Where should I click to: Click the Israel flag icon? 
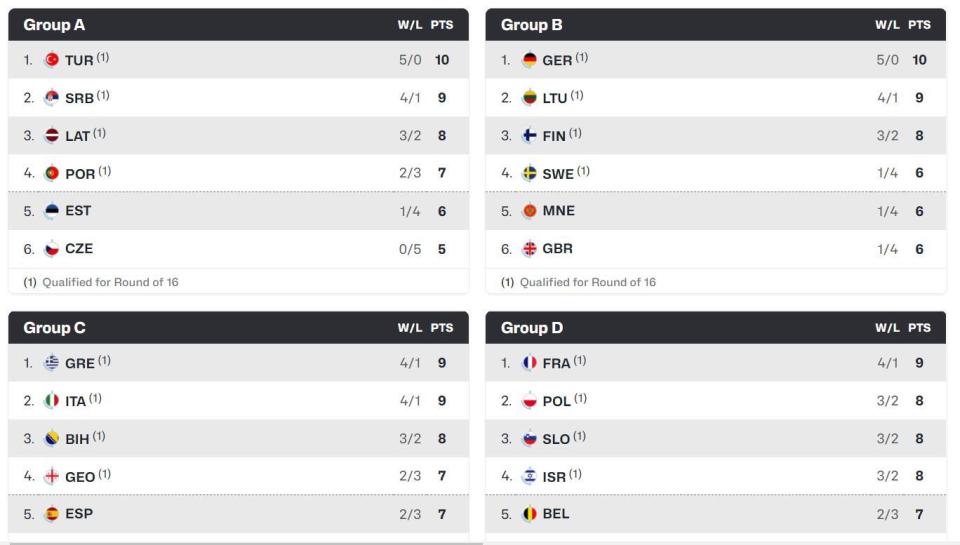click(x=530, y=476)
